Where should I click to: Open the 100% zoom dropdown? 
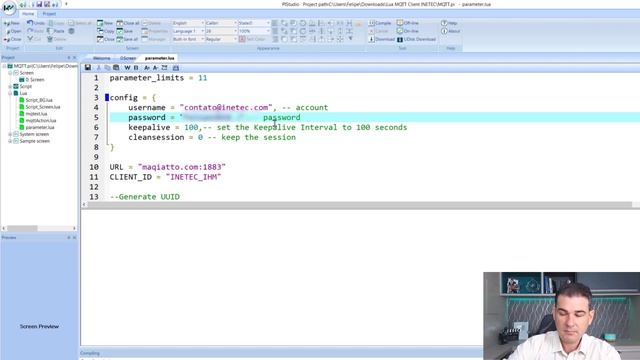[x=253, y=31]
